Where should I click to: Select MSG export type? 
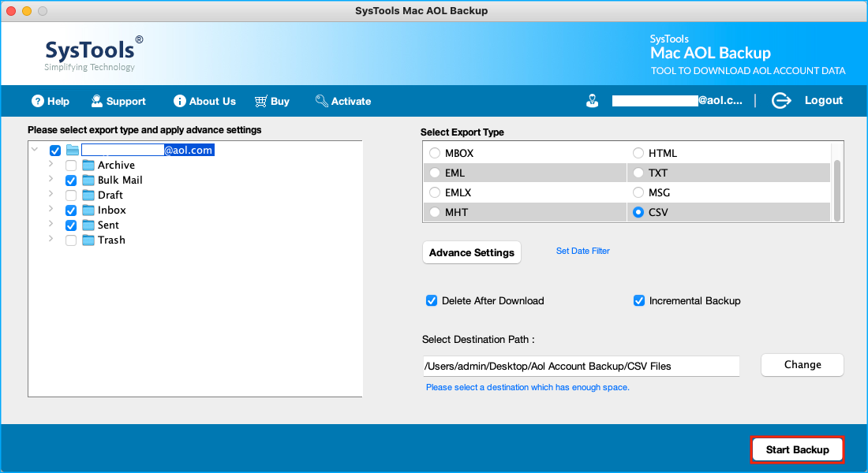click(638, 192)
